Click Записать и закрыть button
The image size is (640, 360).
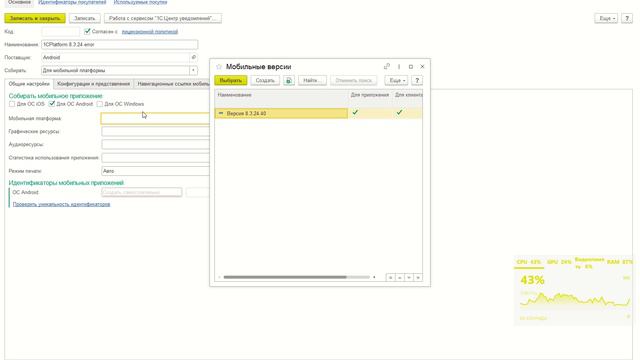pyautogui.click(x=35, y=18)
